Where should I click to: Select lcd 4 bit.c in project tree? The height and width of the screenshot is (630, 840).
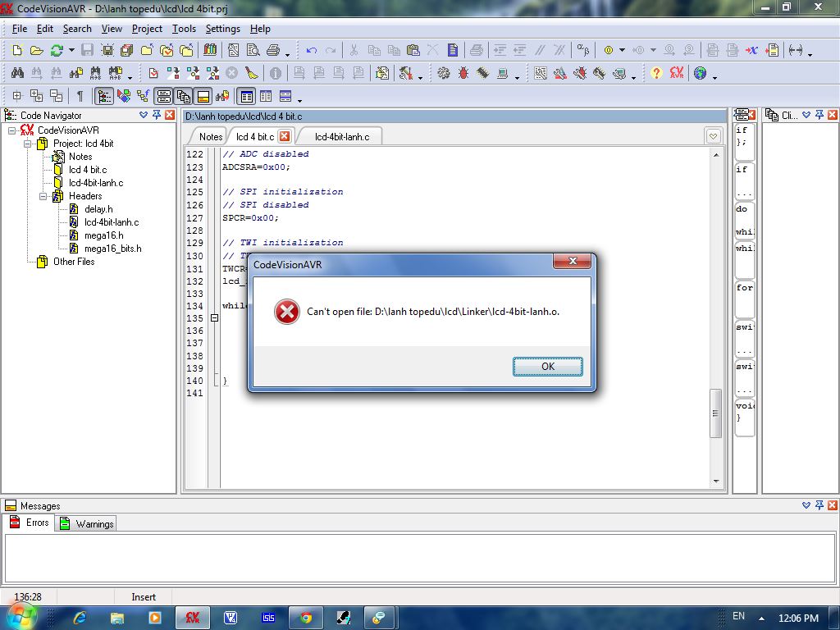[x=88, y=170]
